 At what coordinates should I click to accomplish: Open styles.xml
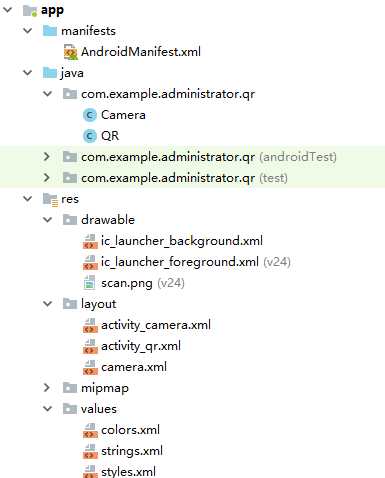128,472
